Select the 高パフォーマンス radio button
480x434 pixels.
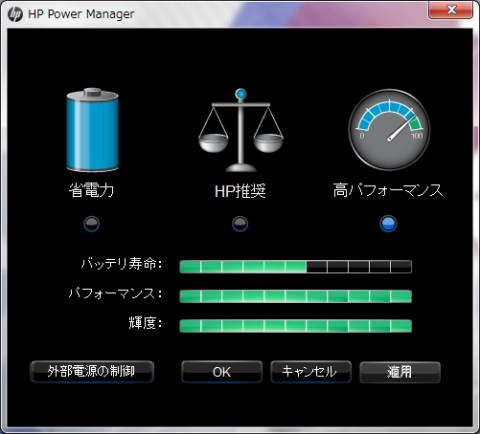[388, 224]
